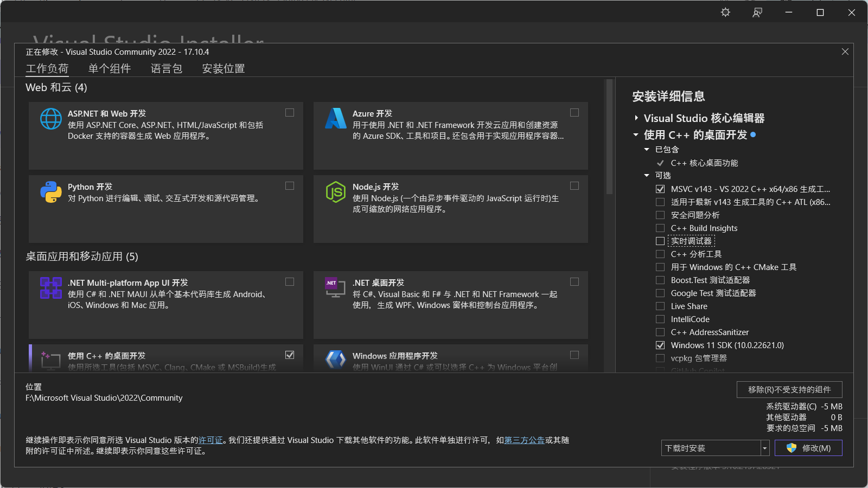This screenshot has height=488, width=868.
Task: Open the 语言包 tab
Action: [166, 68]
